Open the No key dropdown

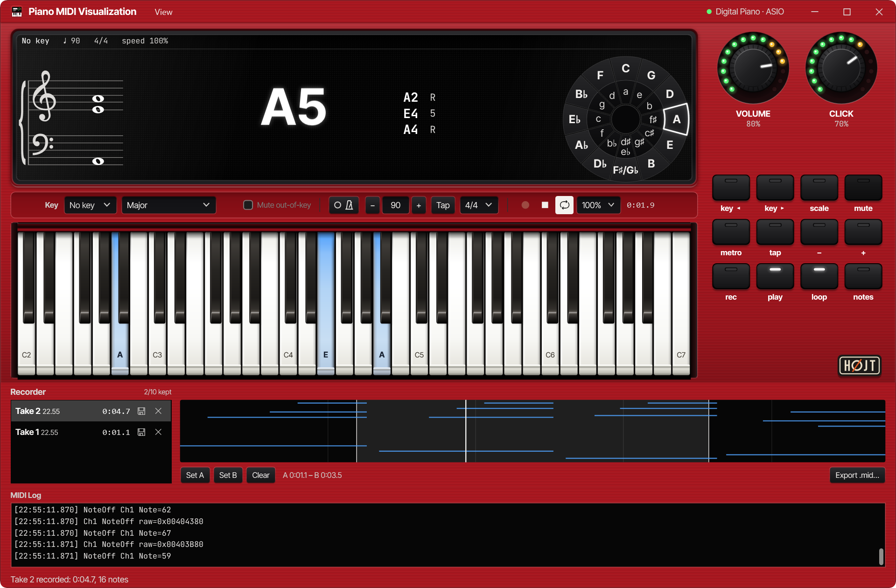(x=90, y=205)
